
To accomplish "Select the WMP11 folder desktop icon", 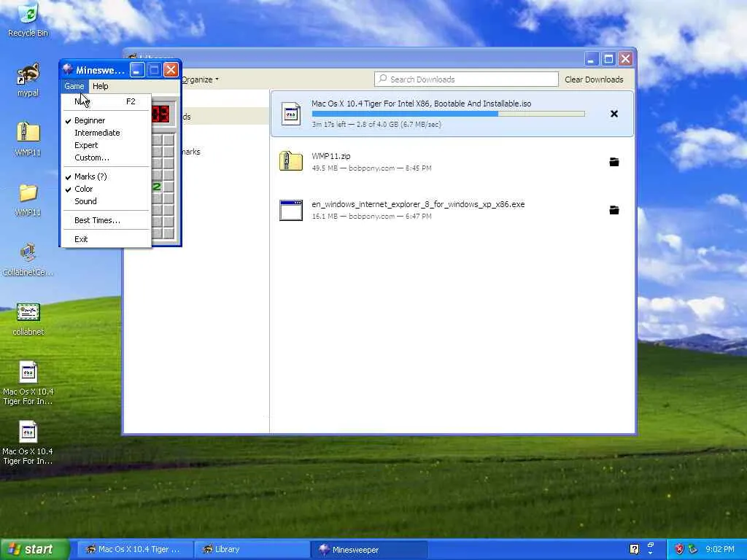I will [x=28, y=198].
